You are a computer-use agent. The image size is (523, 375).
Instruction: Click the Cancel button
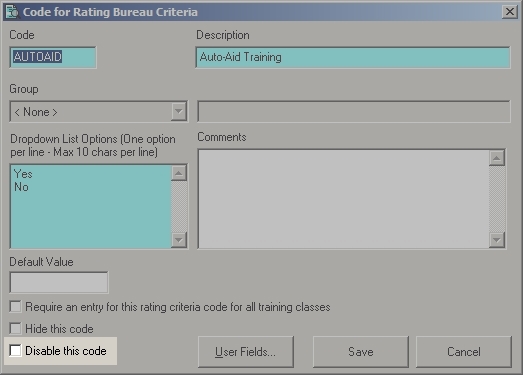tap(464, 352)
